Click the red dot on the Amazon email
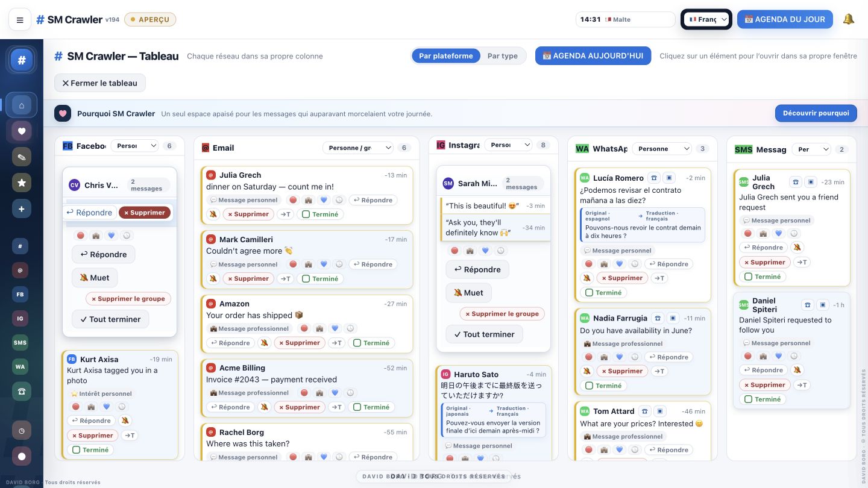 point(304,328)
